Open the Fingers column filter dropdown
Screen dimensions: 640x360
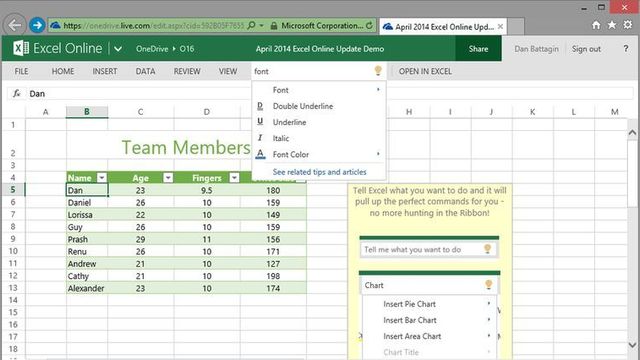point(234,178)
